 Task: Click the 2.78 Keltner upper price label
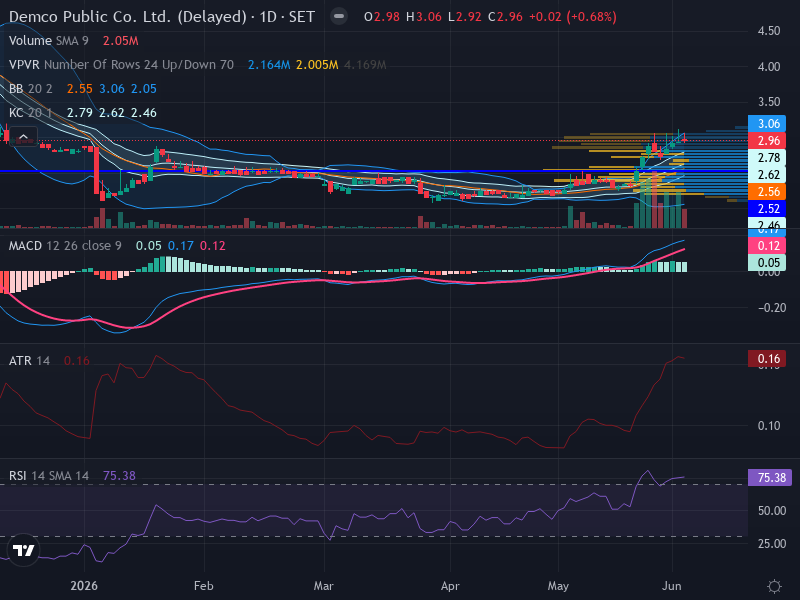767,158
